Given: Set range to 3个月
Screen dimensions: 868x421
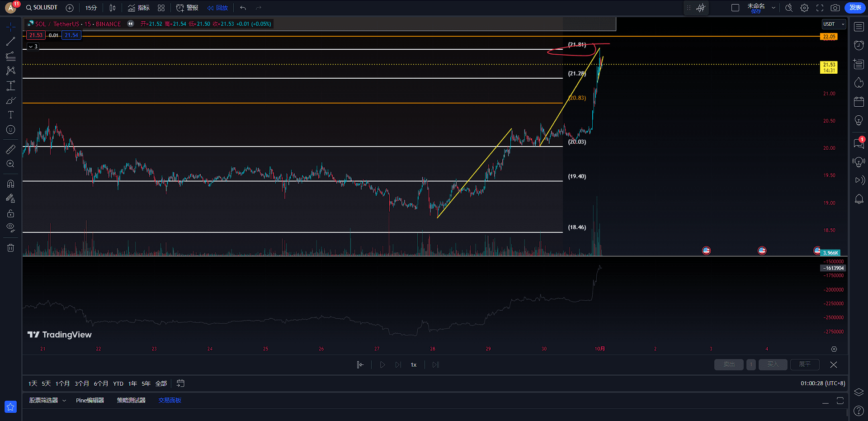Looking at the screenshot, I should click(82, 383).
